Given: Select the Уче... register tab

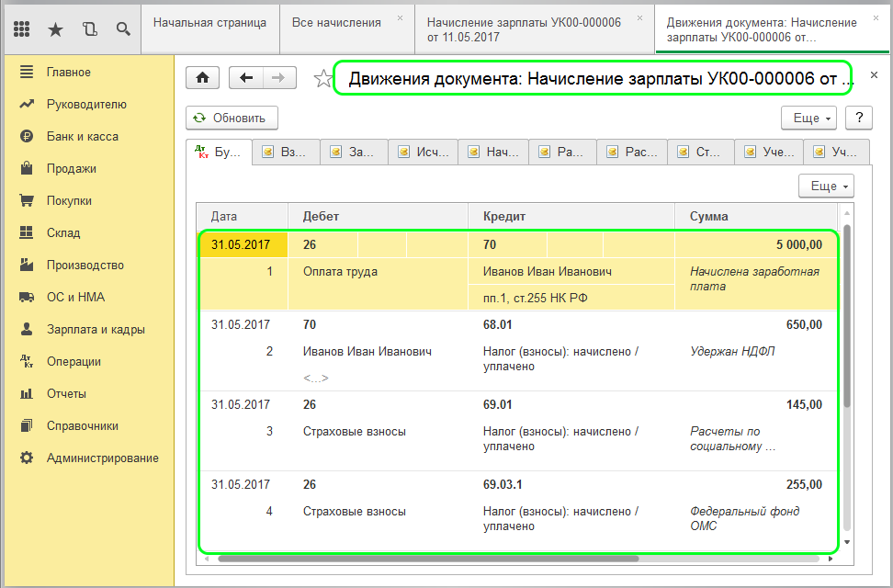Looking at the screenshot, I should [769, 153].
